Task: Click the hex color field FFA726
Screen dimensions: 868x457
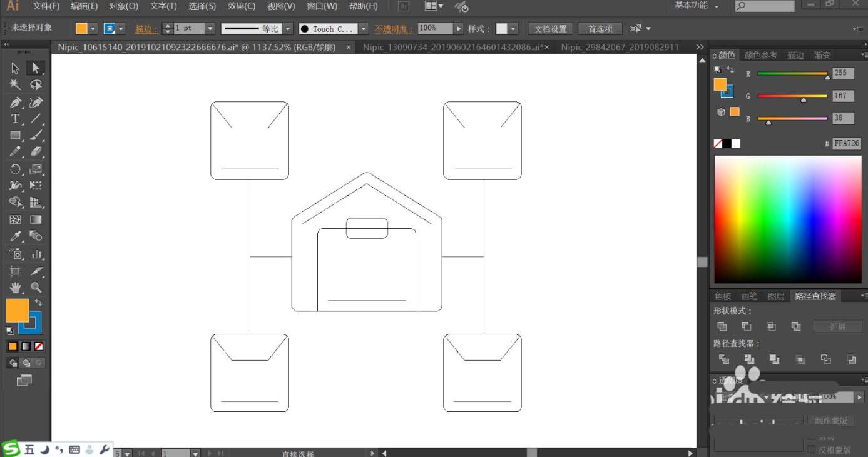Action: (847, 143)
